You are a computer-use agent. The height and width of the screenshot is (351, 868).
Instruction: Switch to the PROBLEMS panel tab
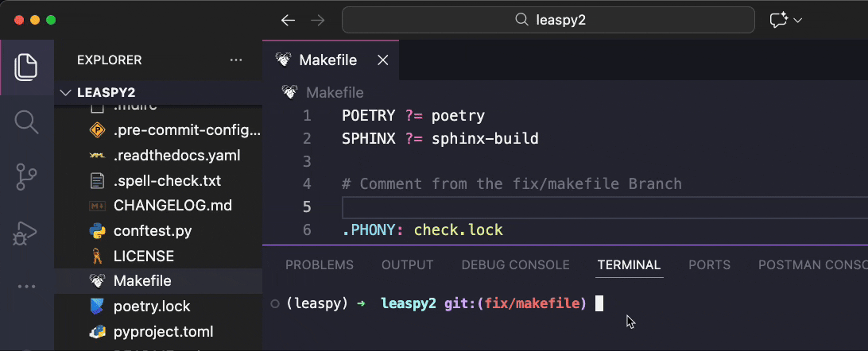(319, 265)
